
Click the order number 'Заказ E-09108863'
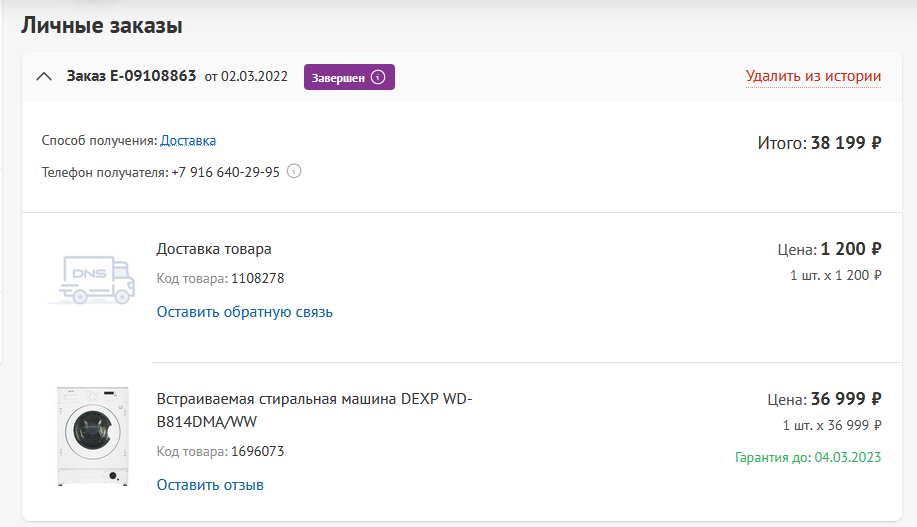tap(131, 76)
